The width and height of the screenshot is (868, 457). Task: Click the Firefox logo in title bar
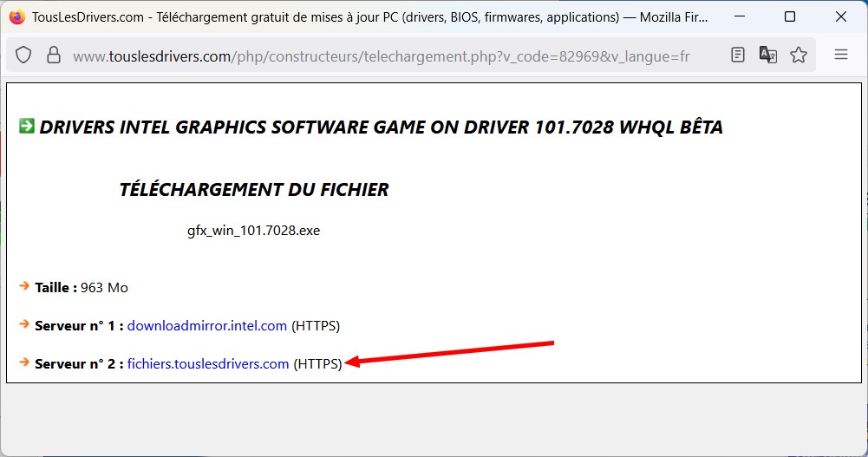17,16
